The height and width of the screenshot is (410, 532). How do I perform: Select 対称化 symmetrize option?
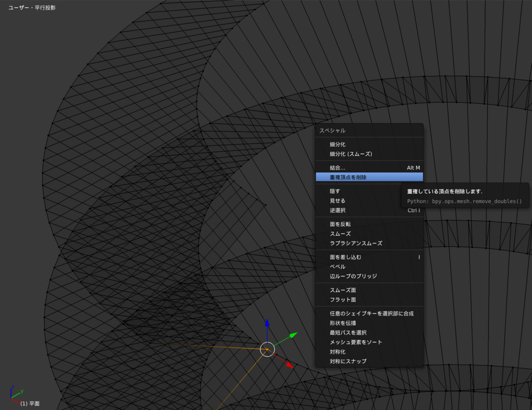(x=369, y=352)
